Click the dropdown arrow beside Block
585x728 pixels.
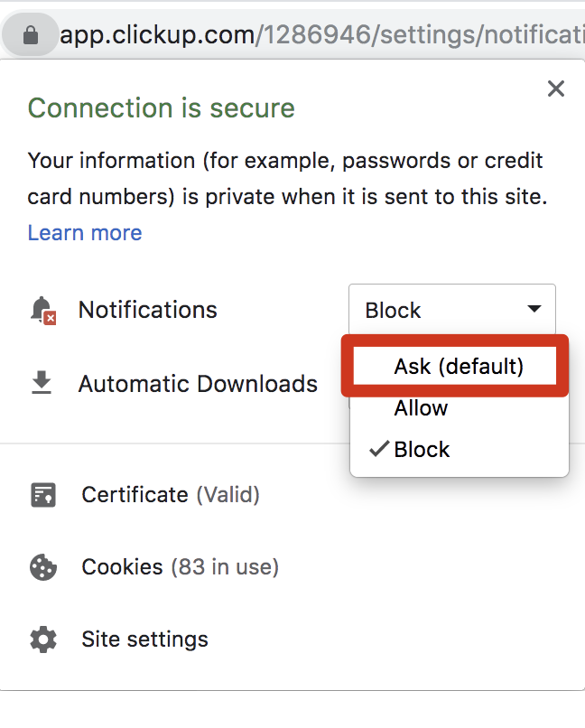pyautogui.click(x=534, y=309)
